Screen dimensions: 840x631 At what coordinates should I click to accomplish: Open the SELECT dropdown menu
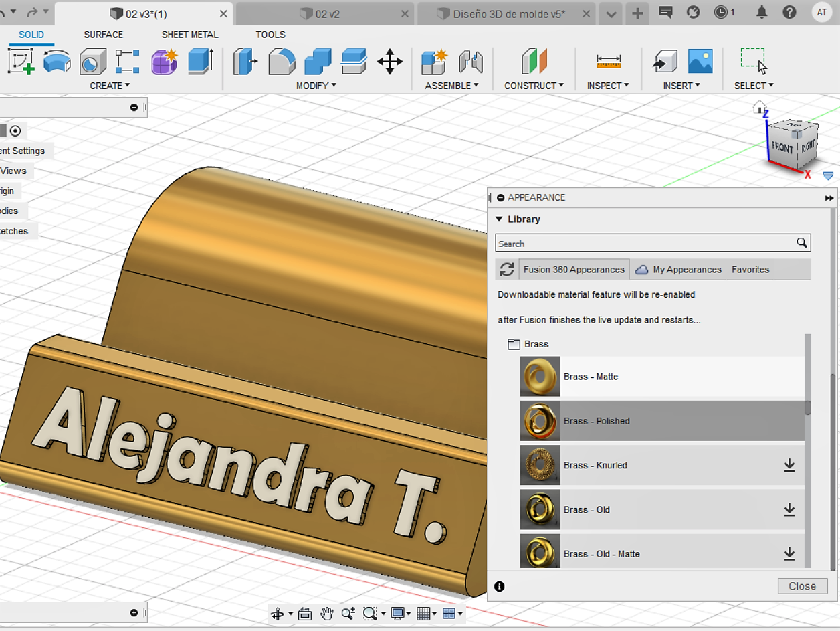pos(754,86)
